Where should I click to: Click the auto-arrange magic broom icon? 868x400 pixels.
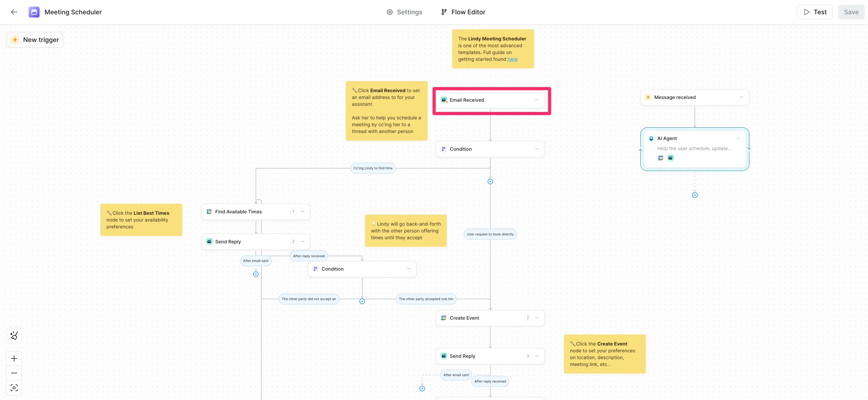[x=14, y=335]
